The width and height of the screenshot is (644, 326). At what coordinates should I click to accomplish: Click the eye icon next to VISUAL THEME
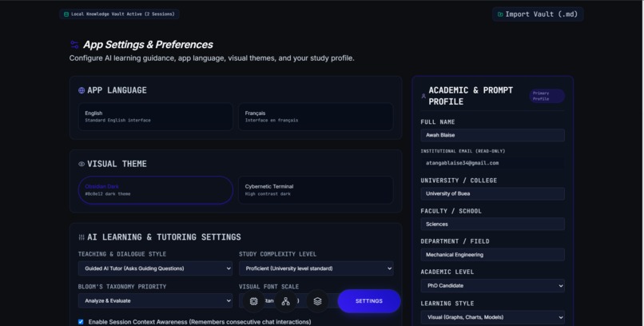coord(81,164)
